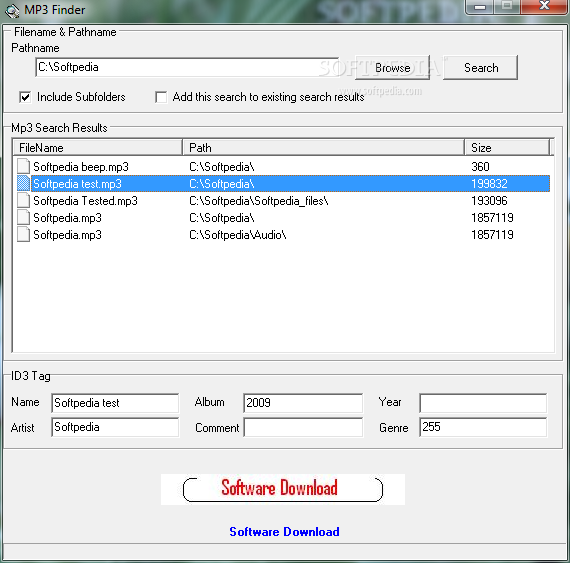Screen dimensions: 570x563
Task: Start the Search for MP3 files
Action: [481, 68]
